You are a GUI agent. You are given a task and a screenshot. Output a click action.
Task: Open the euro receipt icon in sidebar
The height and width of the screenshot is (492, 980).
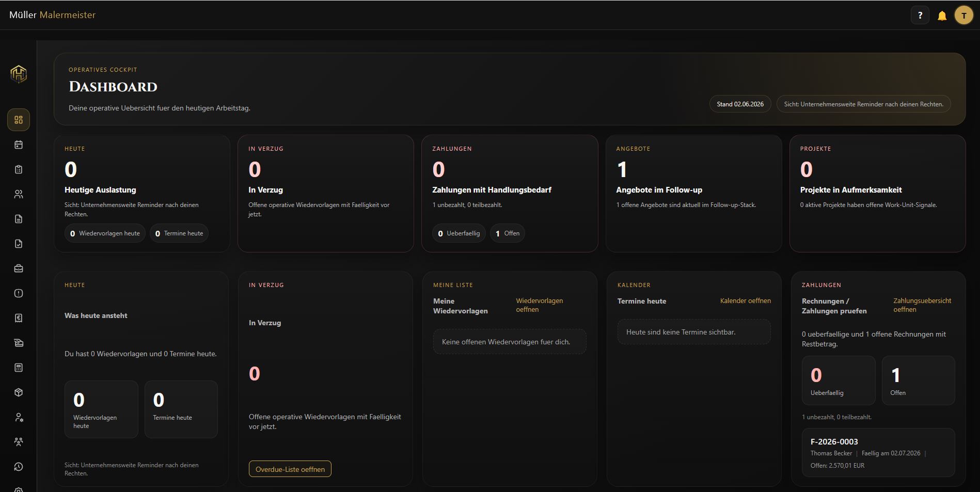click(19, 318)
